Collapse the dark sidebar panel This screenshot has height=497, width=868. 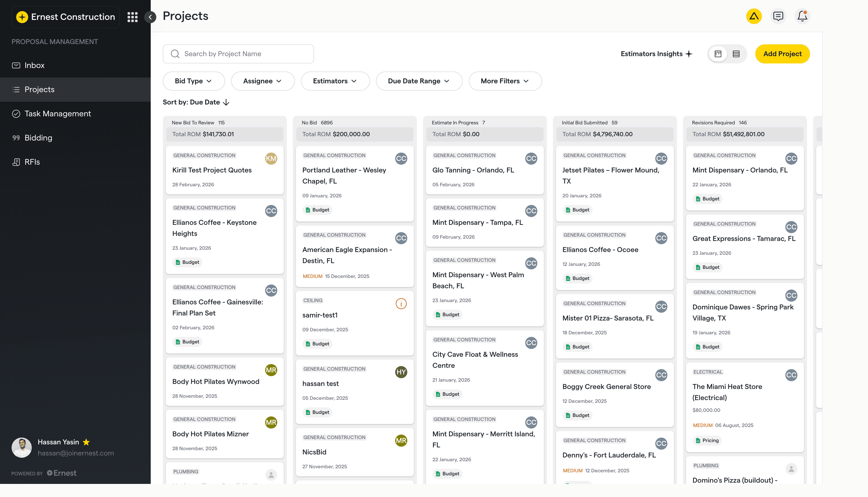coord(150,17)
